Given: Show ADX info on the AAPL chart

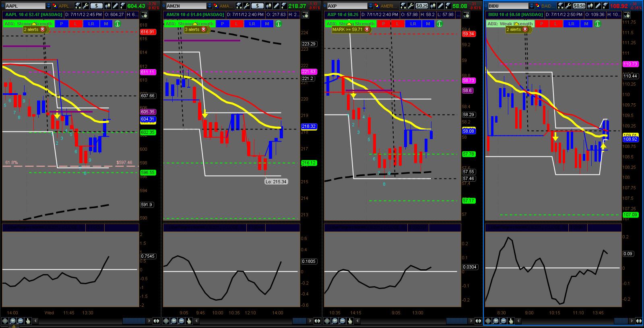Looking at the screenshot, I should [117, 24].
